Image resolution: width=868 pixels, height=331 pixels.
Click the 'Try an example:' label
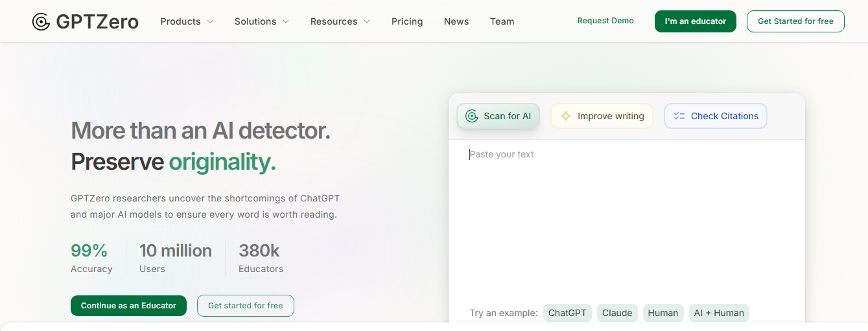pos(504,313)
